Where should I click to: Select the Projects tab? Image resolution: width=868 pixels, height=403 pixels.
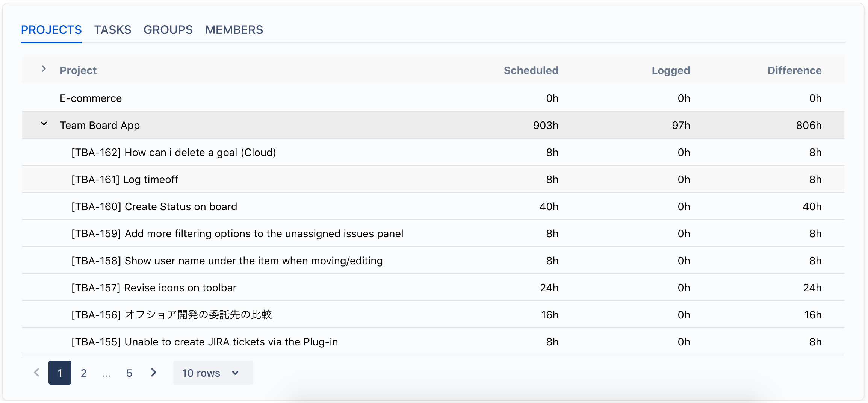(51, 30)
